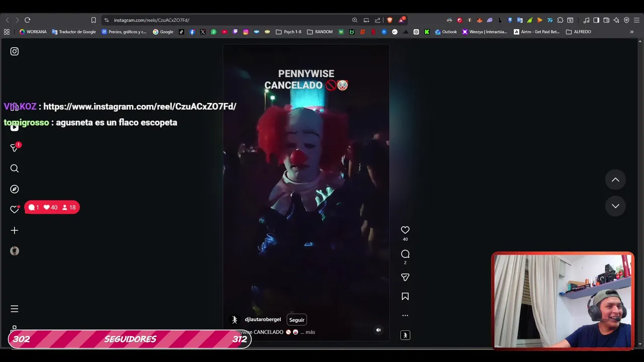Open apps grid icon in bookmarks bar
The width and height of the screenshot is (644, 362).
coord(7,32)
